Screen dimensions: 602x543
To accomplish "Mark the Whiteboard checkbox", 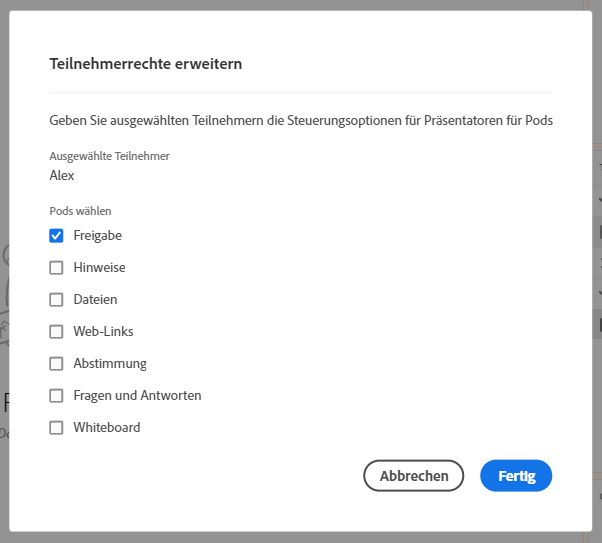I will pyautogui.click(x=57, y=428).
